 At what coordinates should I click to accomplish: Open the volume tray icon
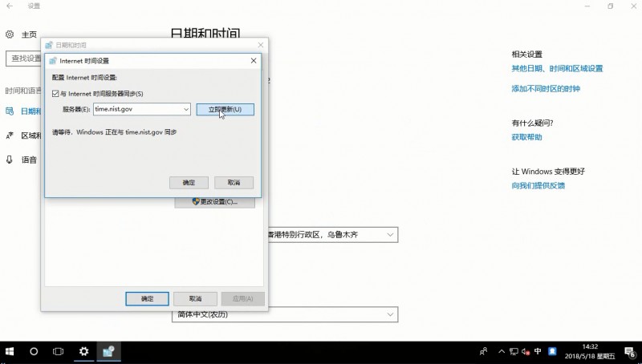tap(526, 351)
